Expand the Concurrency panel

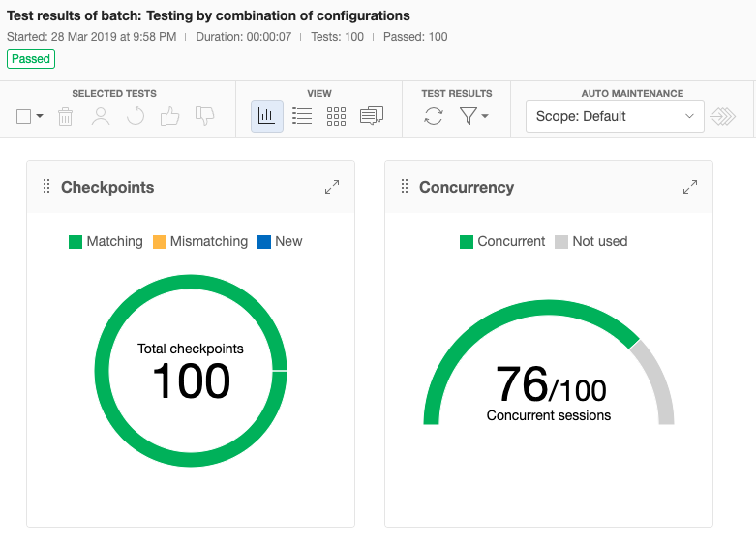coord(690,187)
